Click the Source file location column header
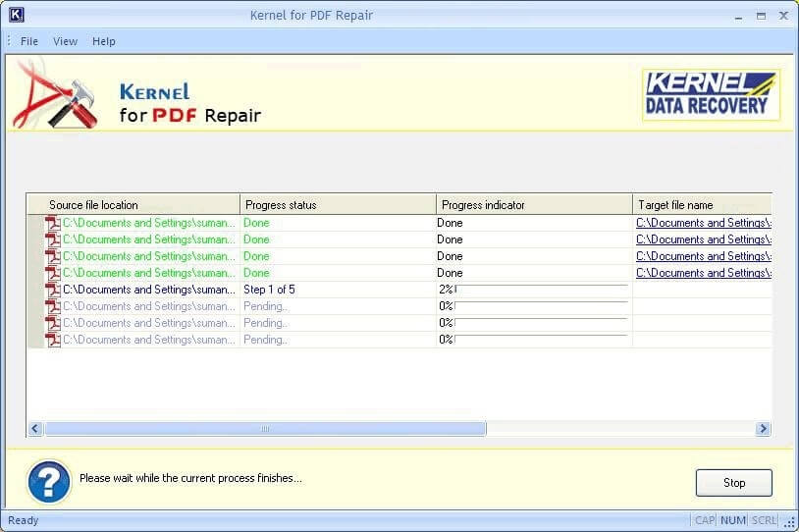The height and width of the screenshot is (532, 799). 133,205
